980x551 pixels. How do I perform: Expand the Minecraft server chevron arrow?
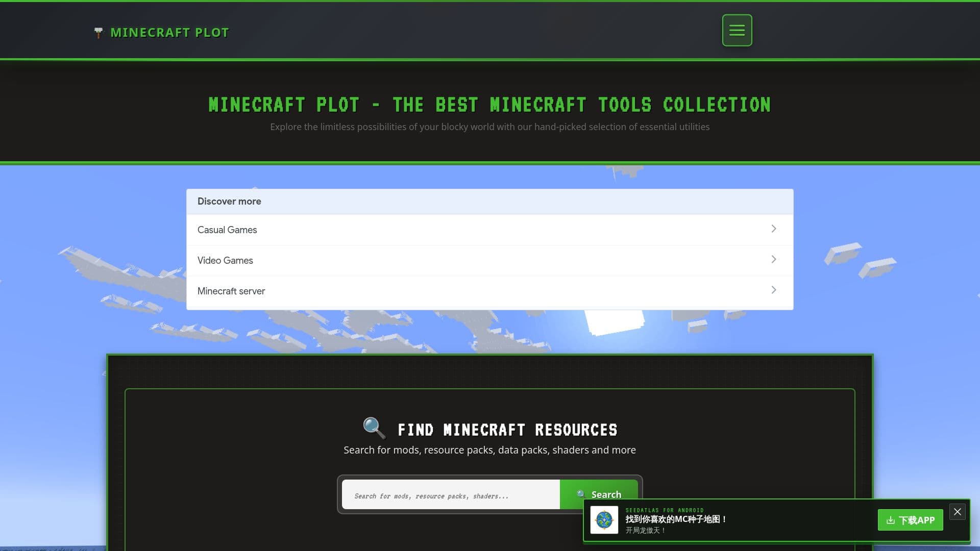coord(774,290)
